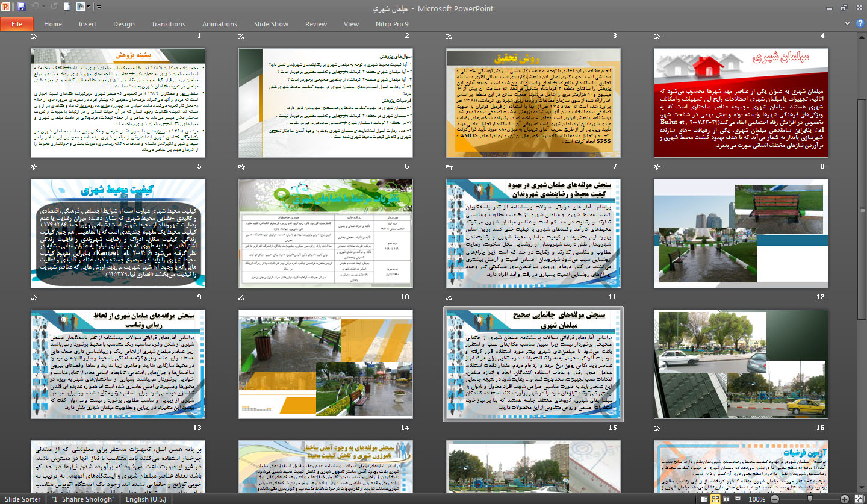Start Slide Show from status bar icon

coord(738,499)
